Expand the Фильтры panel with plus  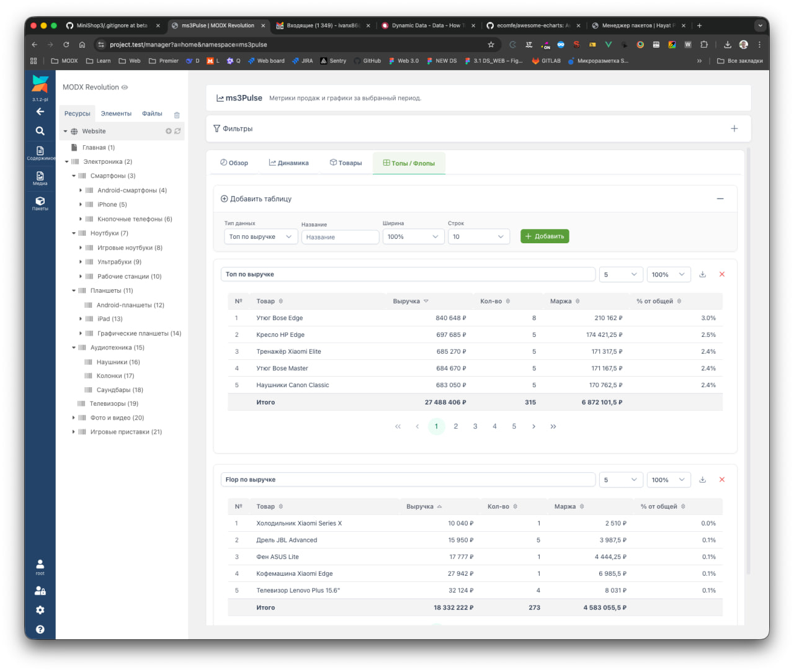734,128
